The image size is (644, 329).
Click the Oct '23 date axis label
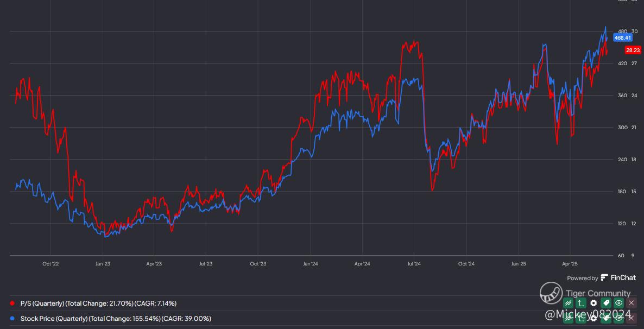[x=258, y=264]
